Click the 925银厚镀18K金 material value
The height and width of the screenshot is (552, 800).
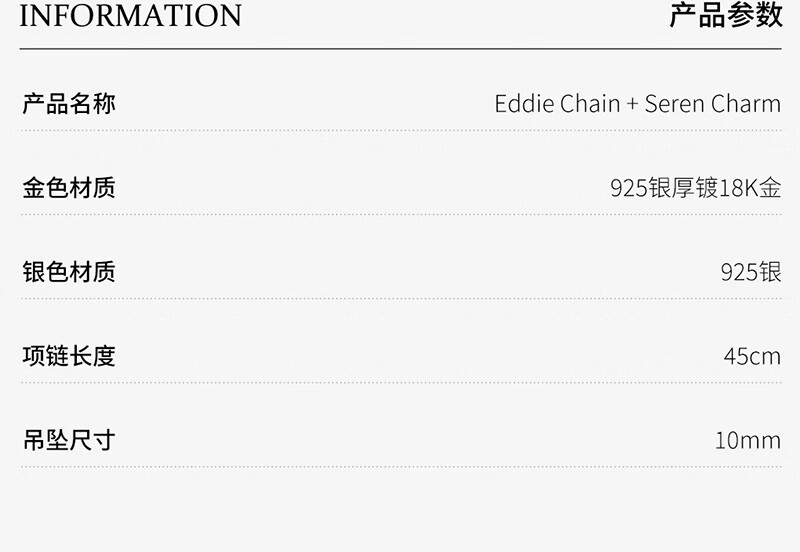pyautogui.click(x=695, y=188)
